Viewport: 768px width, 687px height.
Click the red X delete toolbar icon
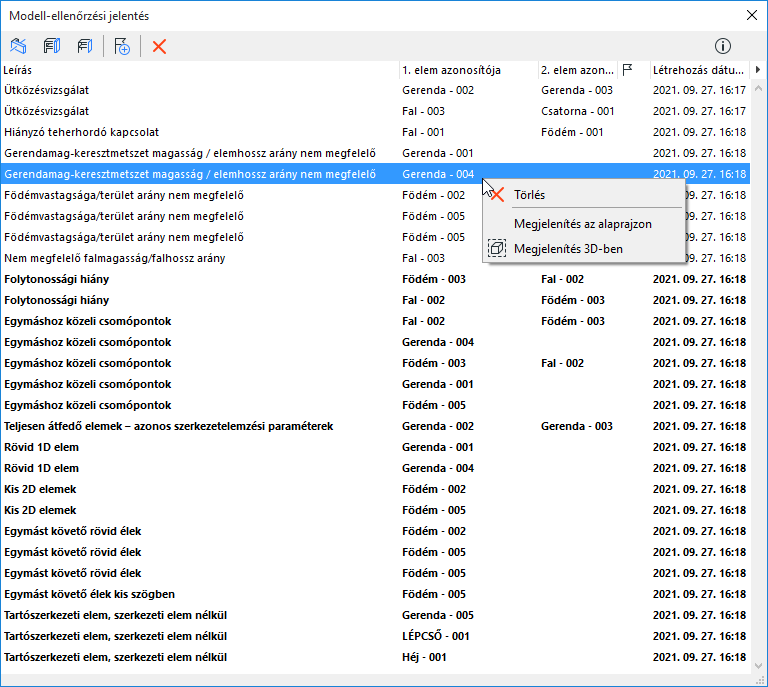pyautogui.click(x=159, y=46)
